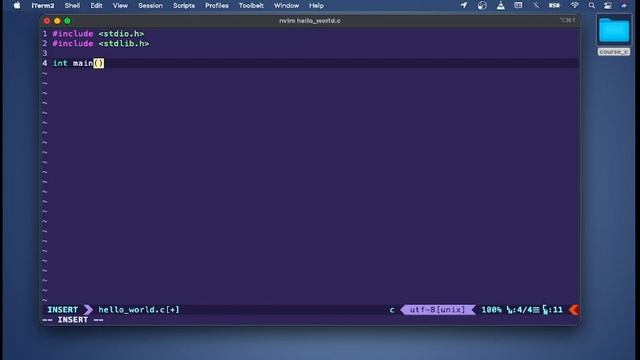Screen dimensions: 640x360
Task: Click the int keyword on line 4
Action: (x=60, y=63)
